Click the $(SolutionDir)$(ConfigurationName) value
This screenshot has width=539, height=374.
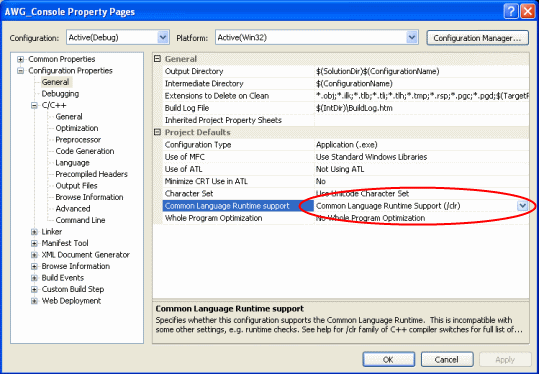377,72
